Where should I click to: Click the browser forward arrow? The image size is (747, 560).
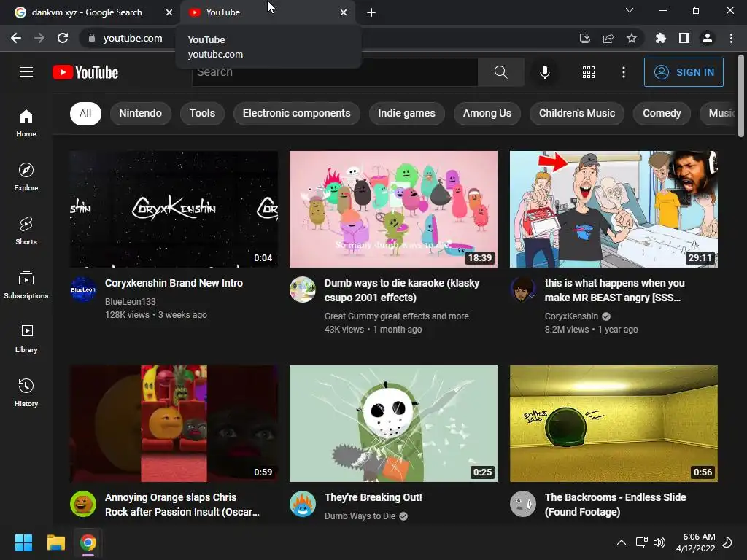tap(39, 38)
